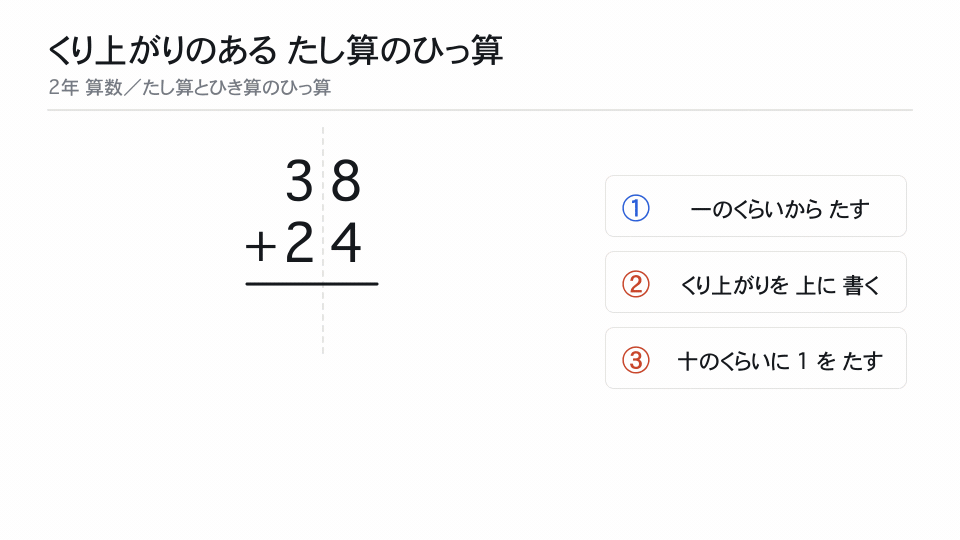The width and height of the screenshot is (960, 540).
Task: Click the word 書く in step two
Action: click(861, 285)
